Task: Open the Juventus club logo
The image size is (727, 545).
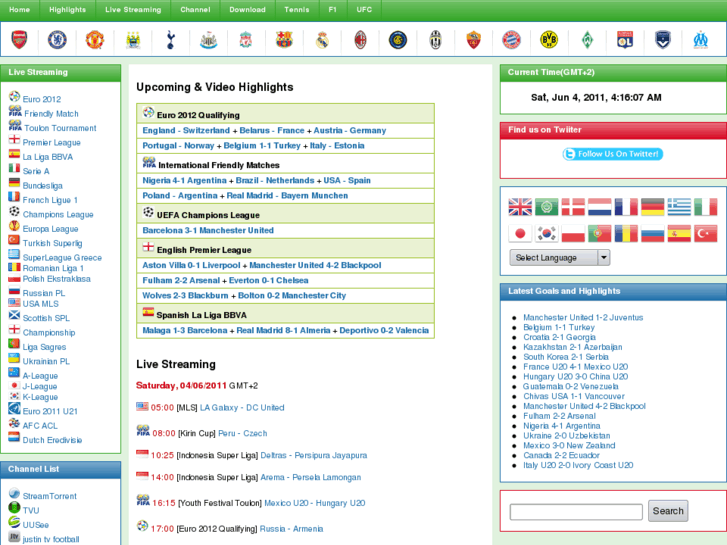Action: [x=436, y=40]
